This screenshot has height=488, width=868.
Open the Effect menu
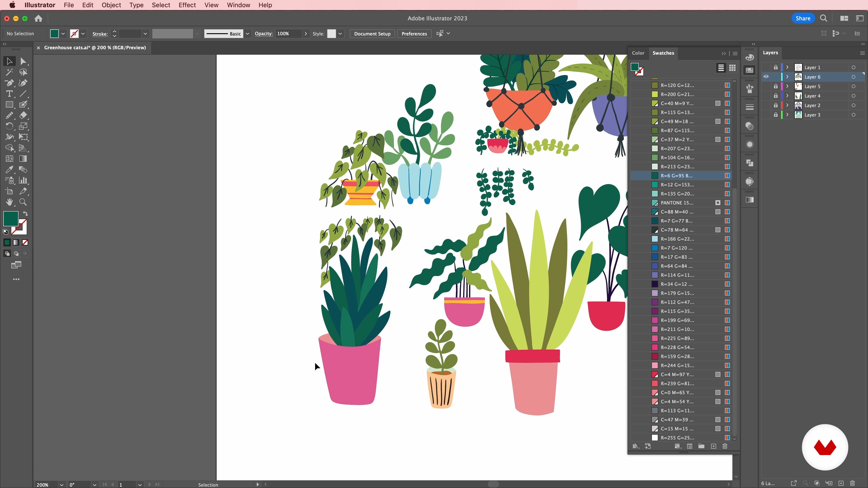click(x=187, y=5)
